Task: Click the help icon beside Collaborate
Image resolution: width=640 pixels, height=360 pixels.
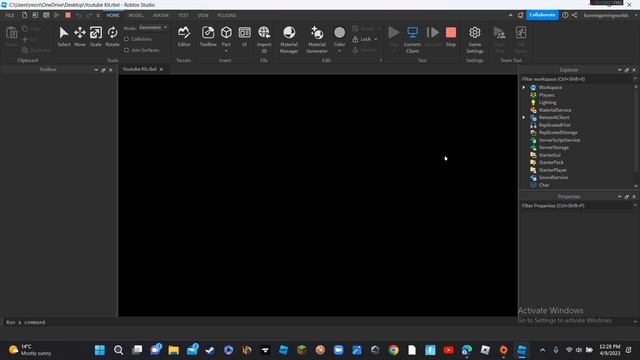Action: [565, 15]
